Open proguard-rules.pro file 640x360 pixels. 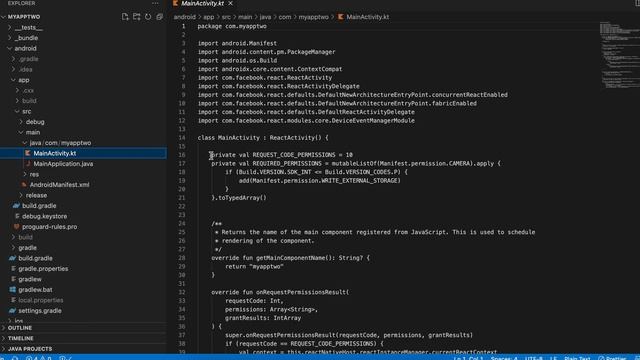pos(49,227)
